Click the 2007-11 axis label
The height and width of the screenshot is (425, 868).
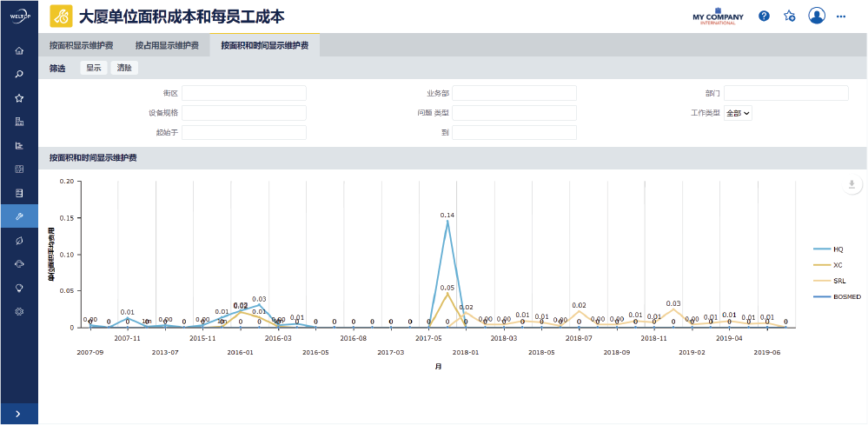click(128, 337)
